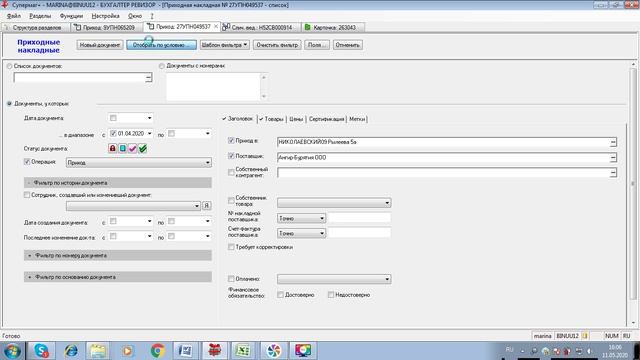Open the file explorer taskbar icon

coord(98,350)
